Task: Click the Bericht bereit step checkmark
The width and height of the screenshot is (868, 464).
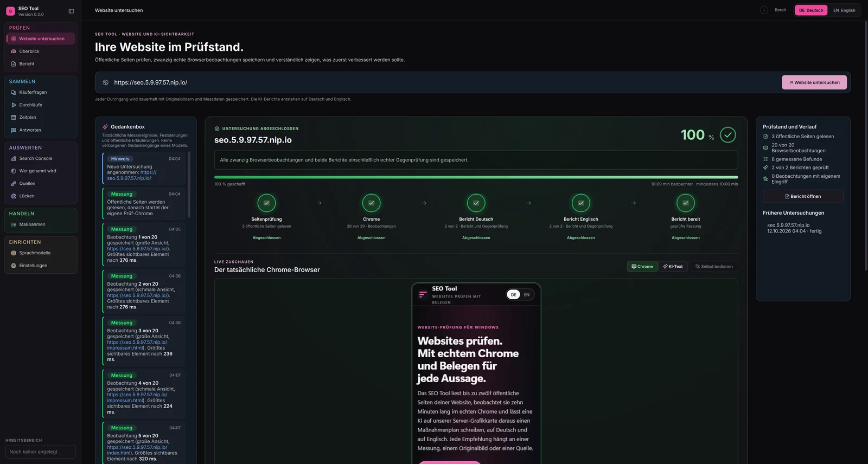Action: [686, 203]
